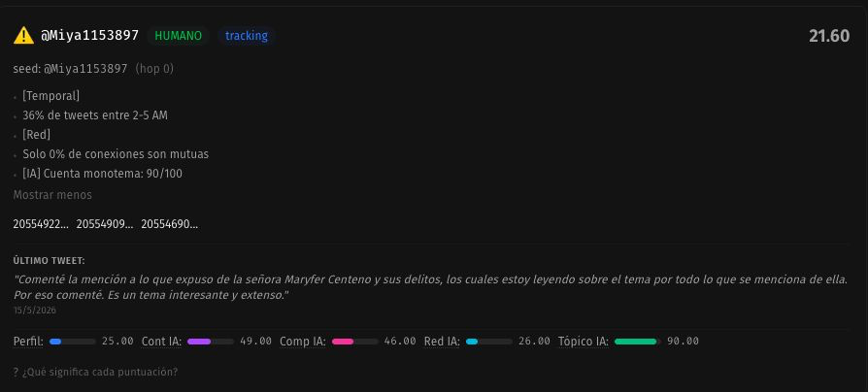Viewport: 868px width, 392px height.
Task: Collapse details with Mostrar menos
Action: (x=52, y=195)
